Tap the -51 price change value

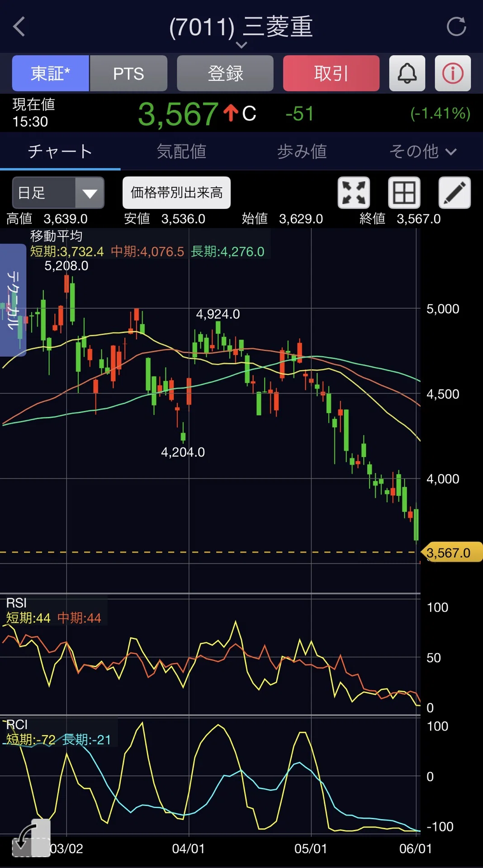(299, 113)
